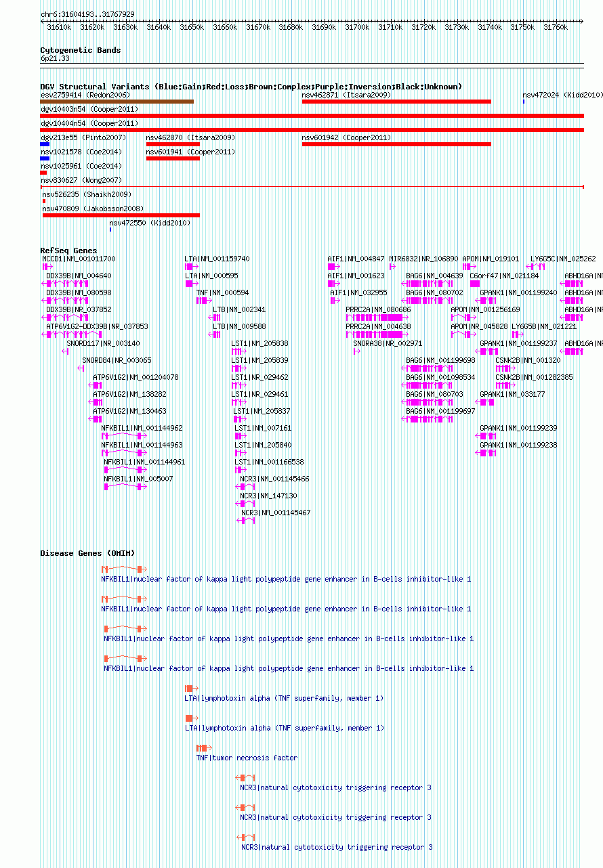Image resolution: width=603 pixels, height=868 pixels.
Task: Click the nsv470809 (Jakobsson2008) red bar
Action: click(x=121, y=215)
